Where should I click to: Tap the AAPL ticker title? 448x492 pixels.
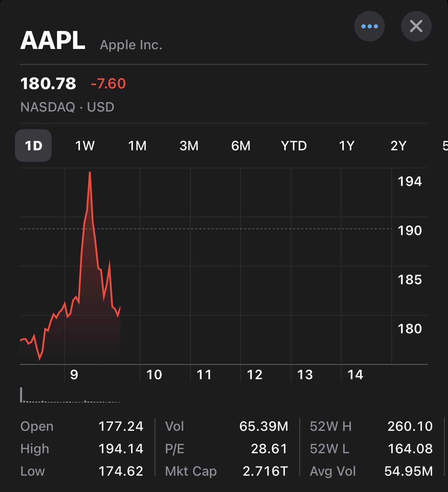click(53, 41)
